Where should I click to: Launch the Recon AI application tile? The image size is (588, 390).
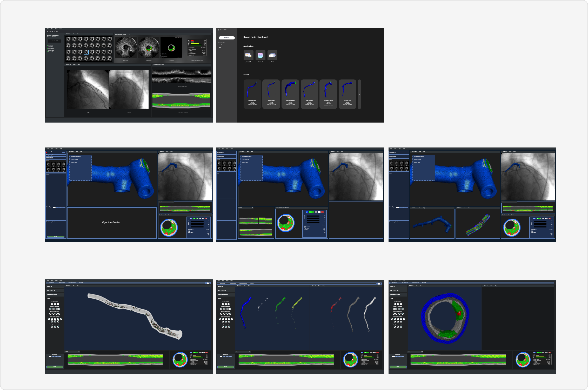[x=260, y=55]
